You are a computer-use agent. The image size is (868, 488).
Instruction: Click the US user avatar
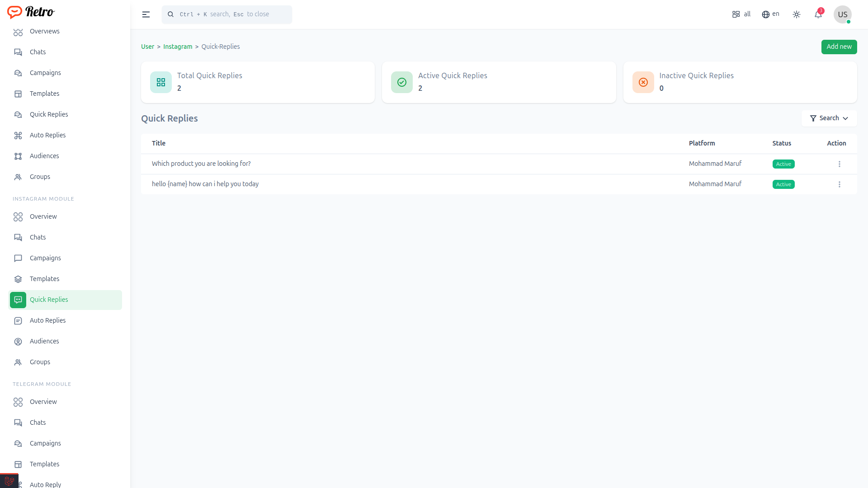click(842, 14)
